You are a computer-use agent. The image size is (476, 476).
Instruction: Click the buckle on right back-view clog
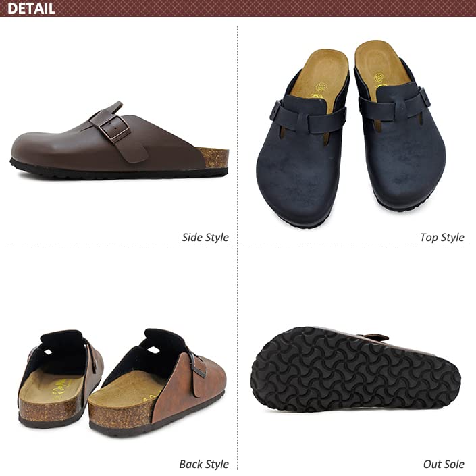[199, 367]
